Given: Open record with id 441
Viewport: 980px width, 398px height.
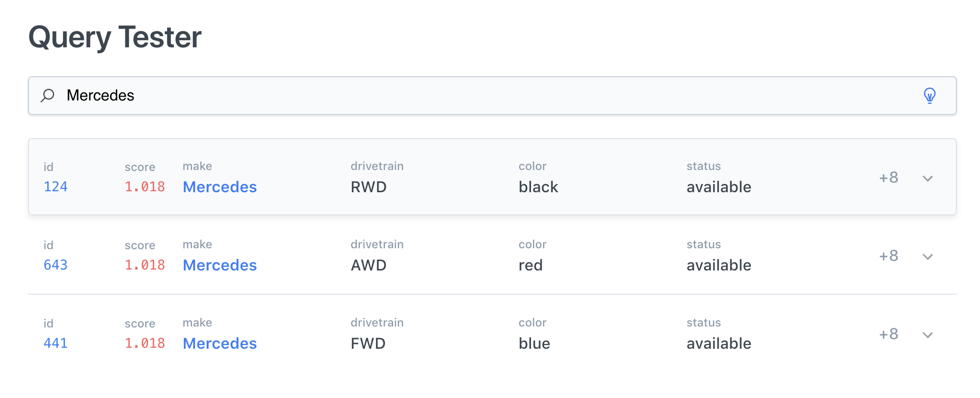Looking at the screenshot, I should 56,343.
